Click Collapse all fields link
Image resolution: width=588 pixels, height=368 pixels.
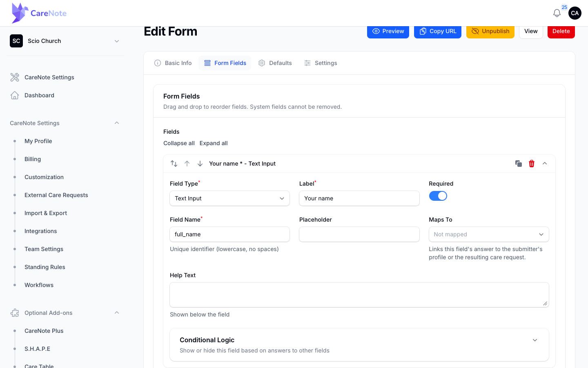179,143
